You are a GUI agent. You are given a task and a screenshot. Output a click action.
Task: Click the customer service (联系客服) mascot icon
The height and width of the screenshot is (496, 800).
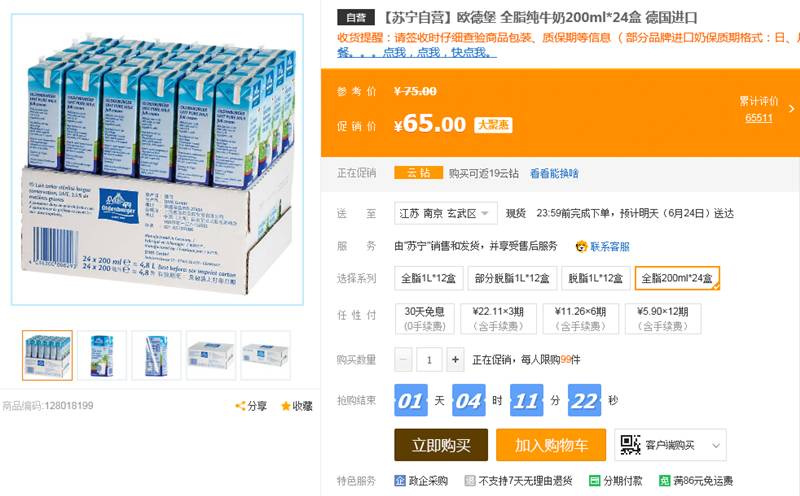(x=582, y=246)
